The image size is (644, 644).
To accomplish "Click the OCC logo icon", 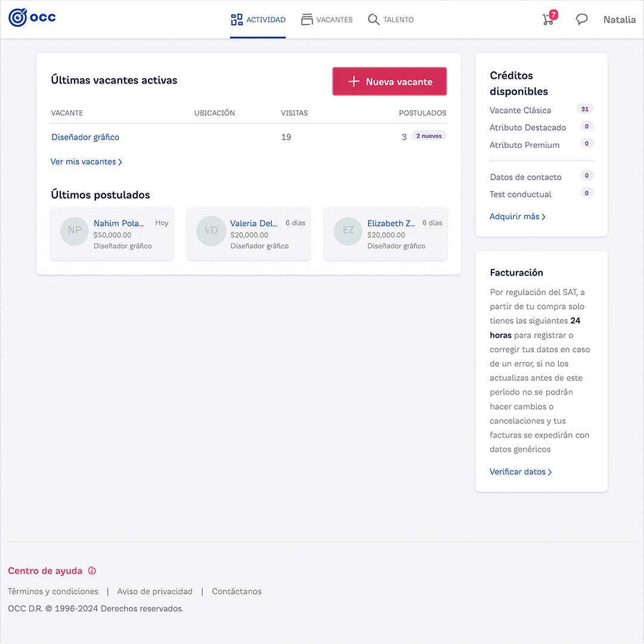I will [18, 18].
